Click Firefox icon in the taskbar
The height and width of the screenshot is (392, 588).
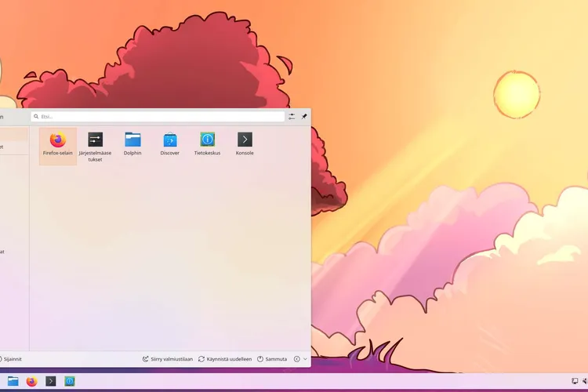coord(31,381)
